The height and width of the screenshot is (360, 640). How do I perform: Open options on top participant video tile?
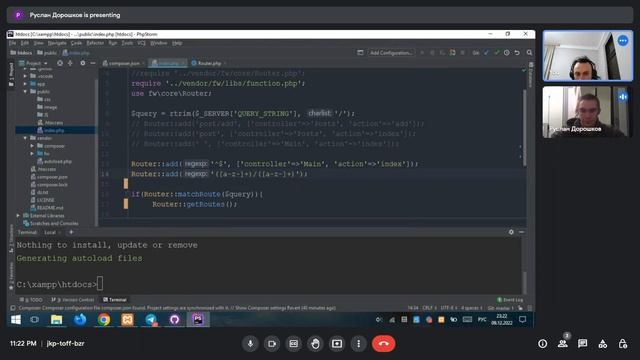pos(623,41)
